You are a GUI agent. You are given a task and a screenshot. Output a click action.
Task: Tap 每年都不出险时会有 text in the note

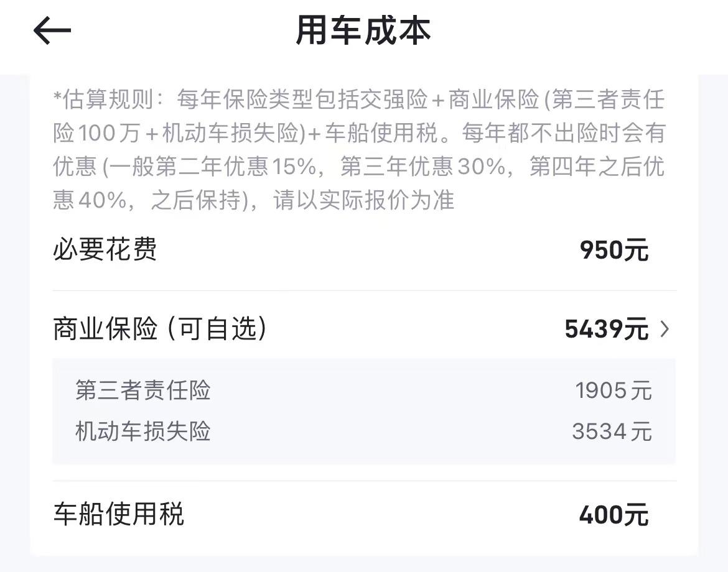pos(563,132)
